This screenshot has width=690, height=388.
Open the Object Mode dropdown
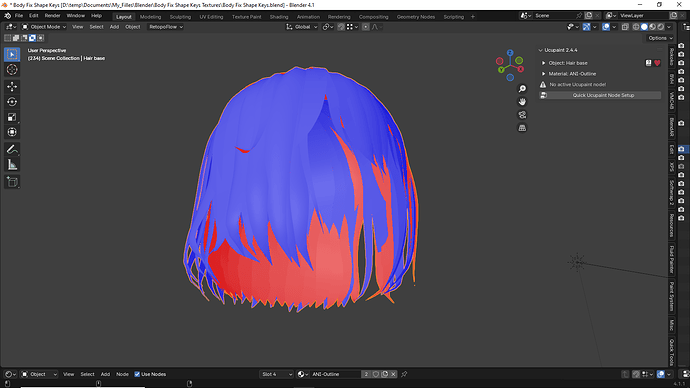coord(44,27)
